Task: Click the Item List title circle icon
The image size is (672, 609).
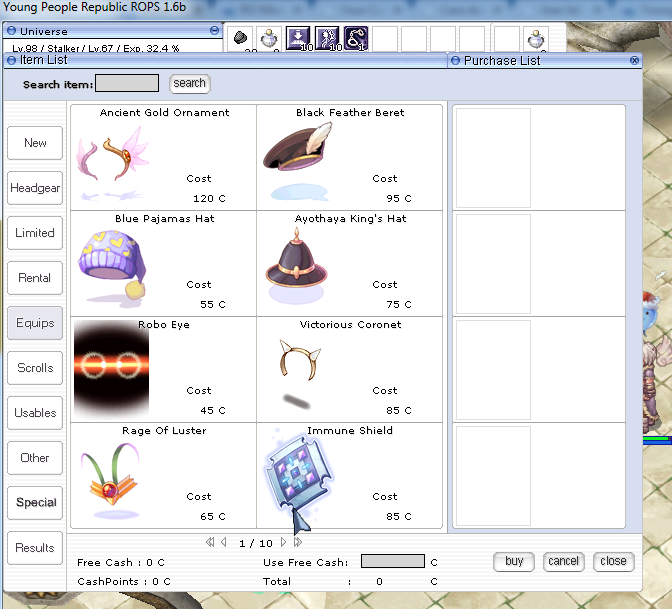Action: (x=12, y=60)
